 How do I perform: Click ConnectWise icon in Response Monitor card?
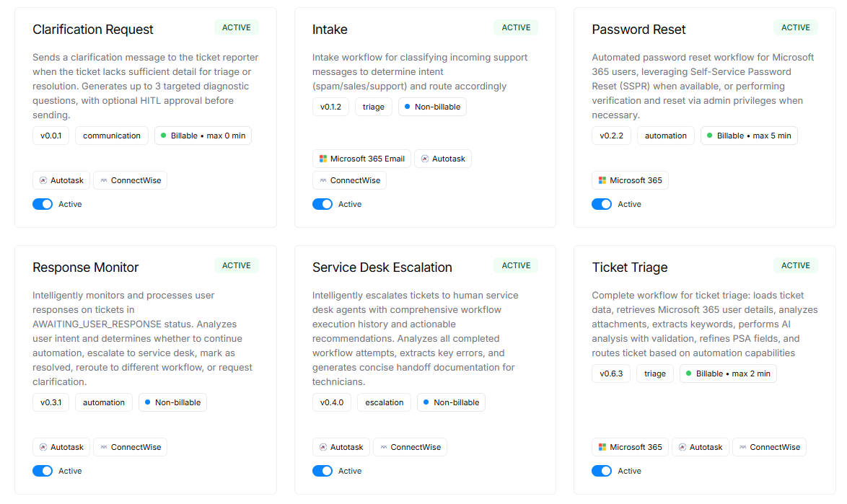click(104, 447)
